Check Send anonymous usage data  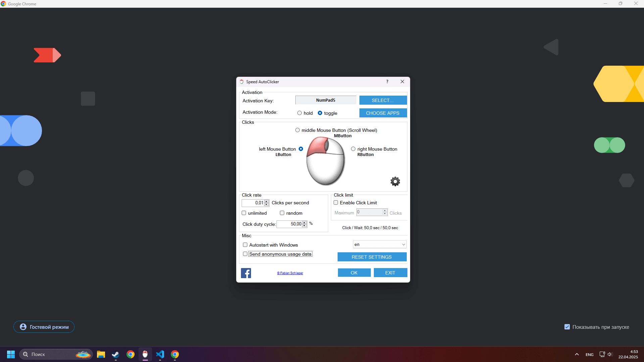click(x=245, y=254)
